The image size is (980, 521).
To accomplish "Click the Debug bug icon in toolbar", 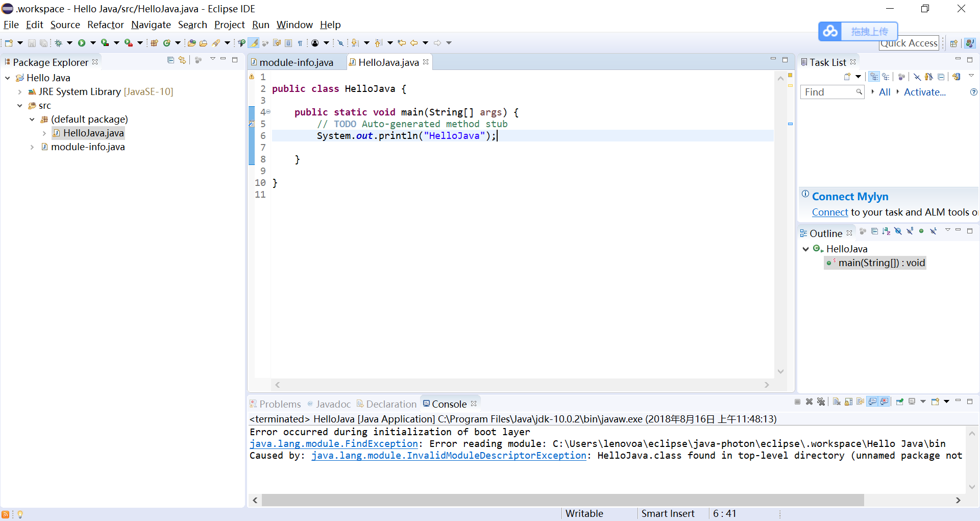I will pyautogui.click(x=58, y=43).
